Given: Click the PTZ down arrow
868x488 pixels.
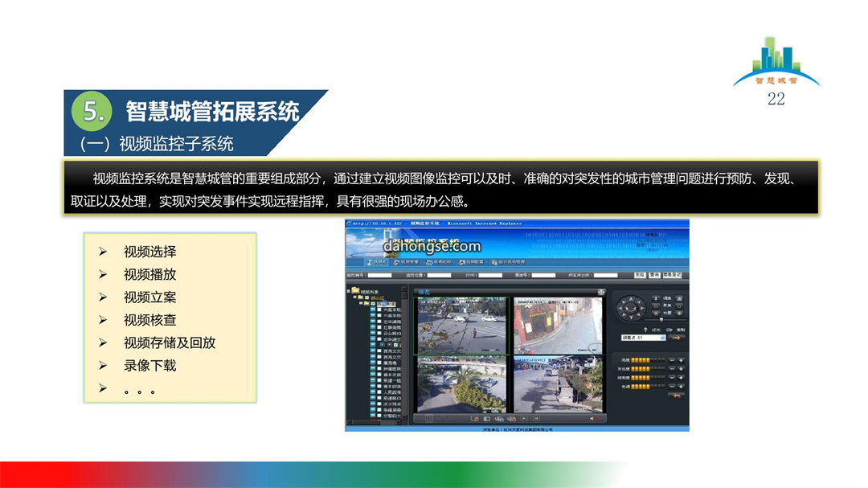Looking at the screenshot, I should (x=631, y=317).
